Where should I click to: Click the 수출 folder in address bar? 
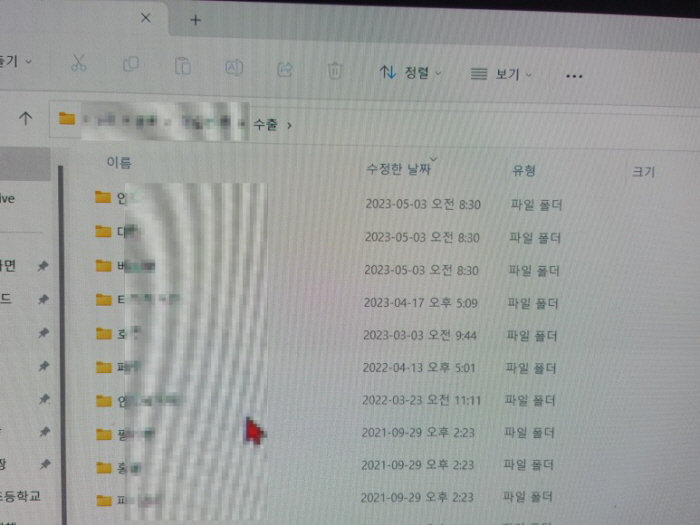coord(266,125)
